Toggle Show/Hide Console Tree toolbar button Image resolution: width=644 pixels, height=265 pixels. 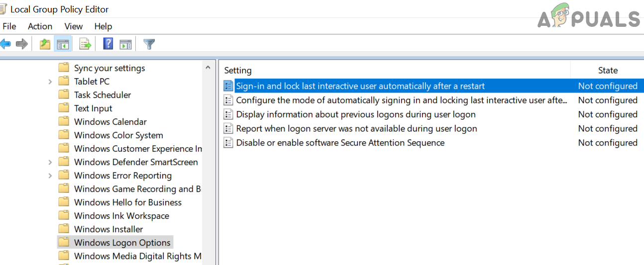point(63,44)
